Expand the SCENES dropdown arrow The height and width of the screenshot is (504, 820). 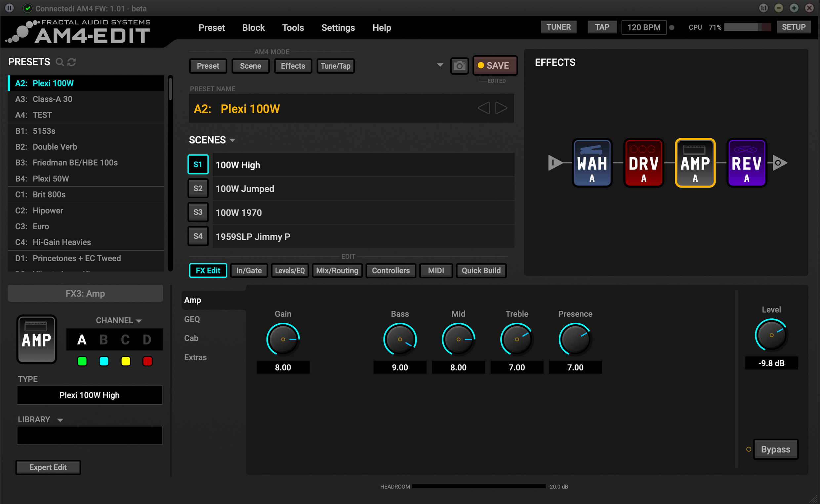click(x=232, y=140)
